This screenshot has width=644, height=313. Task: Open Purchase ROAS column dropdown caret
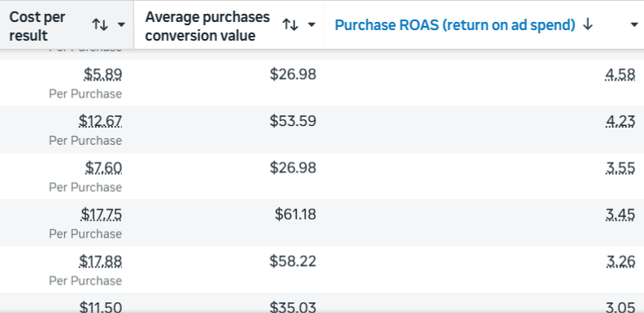click(x=633, y=24)
